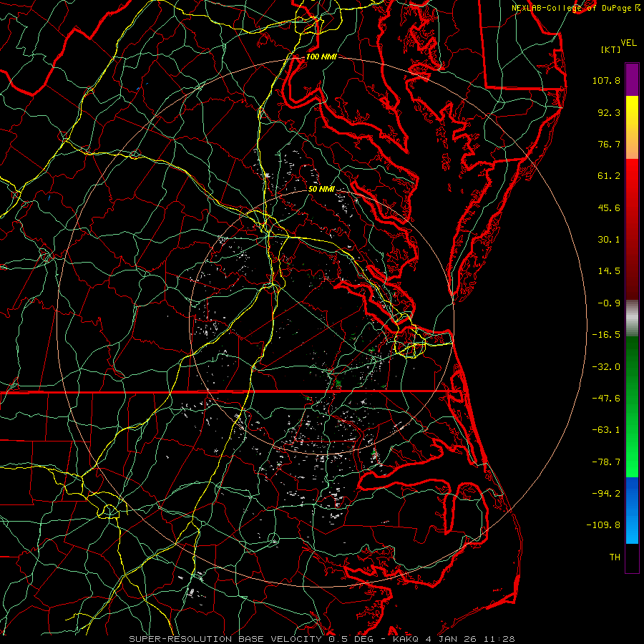The height and width of the screenshot is (644, 644).
Task: Click the -109.8 scale value
Action: (604, 525)
